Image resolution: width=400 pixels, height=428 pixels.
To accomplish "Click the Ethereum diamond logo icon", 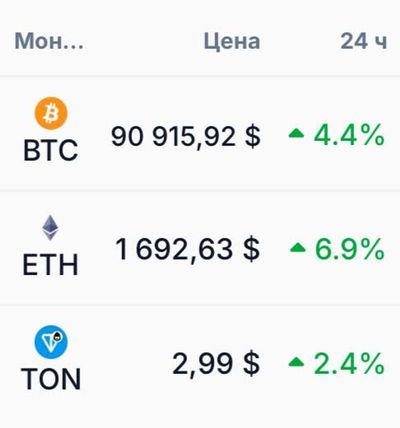I will [50, 228].
